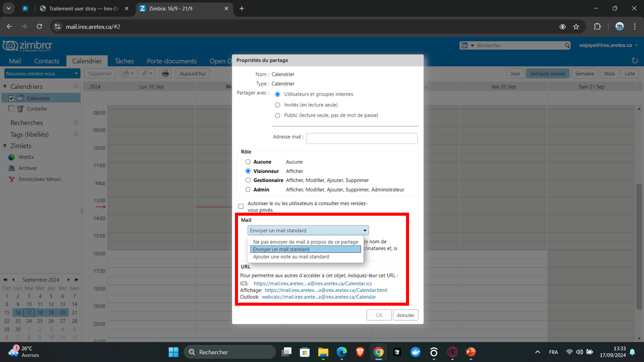Go to next year in mini calendar
This screenshot has height=362, width=644.
pyautogui.click(x=76, y=280)
